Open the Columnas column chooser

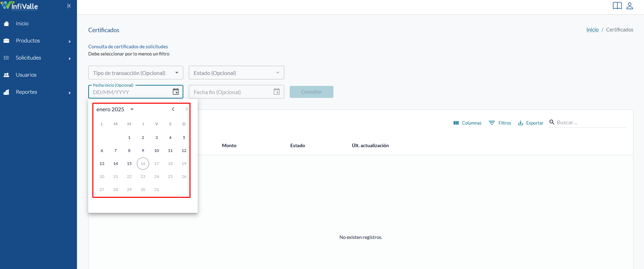(467, 123)
